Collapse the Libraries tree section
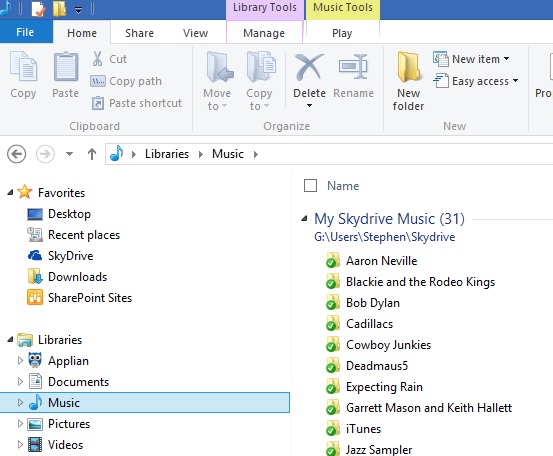The image size is (553, 456). (10, 339)
